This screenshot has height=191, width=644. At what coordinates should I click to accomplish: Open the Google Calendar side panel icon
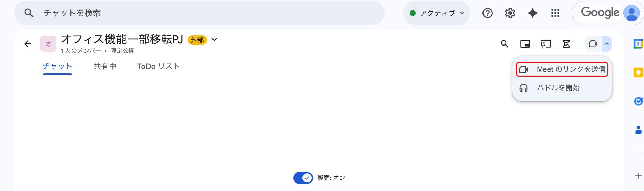click(x=638, y=44)
